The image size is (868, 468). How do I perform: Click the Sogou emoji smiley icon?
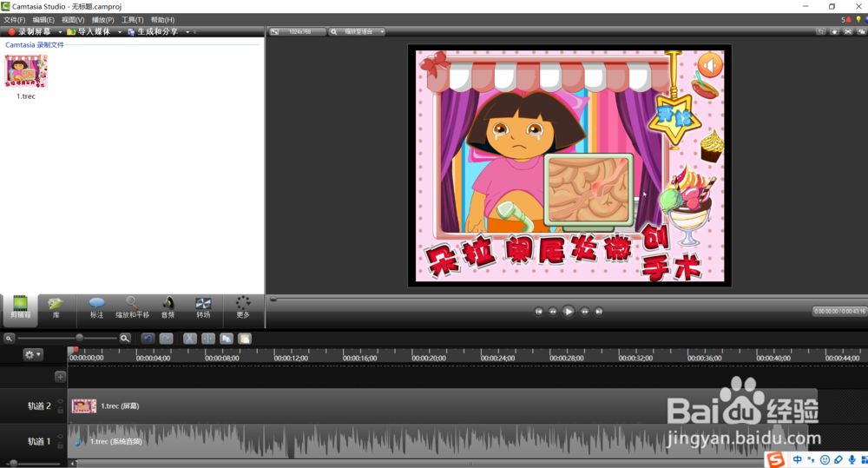pyautogui.click(x=825, y=459)
